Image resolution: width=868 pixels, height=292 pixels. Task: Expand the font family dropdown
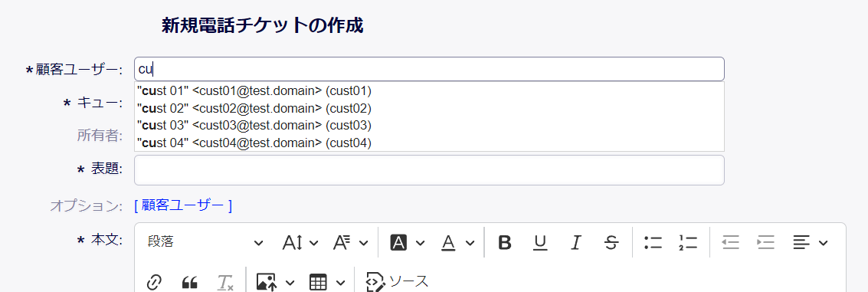[x=350, y=242]
